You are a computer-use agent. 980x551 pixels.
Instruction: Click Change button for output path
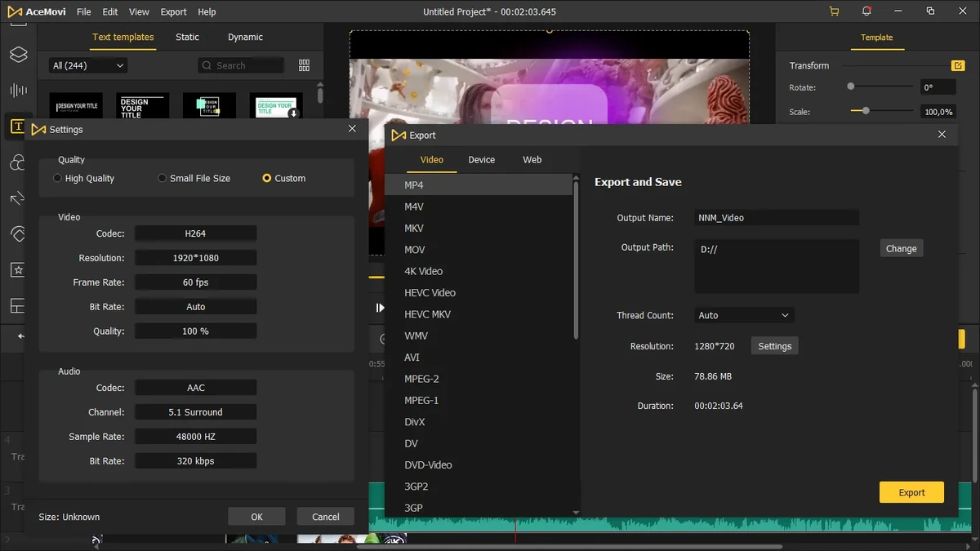[x=902, y=248]
